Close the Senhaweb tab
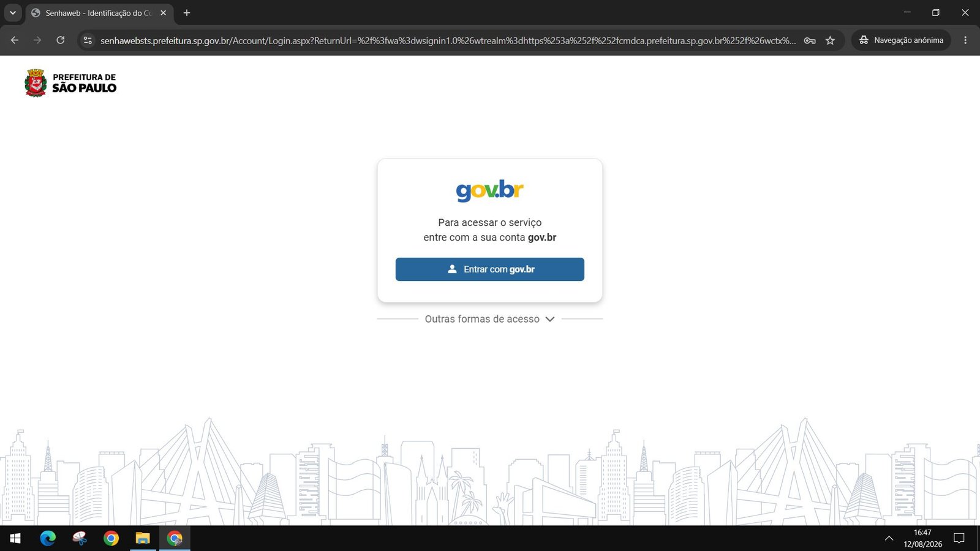This screenshot has width=980, height=551. pos(163,13)
